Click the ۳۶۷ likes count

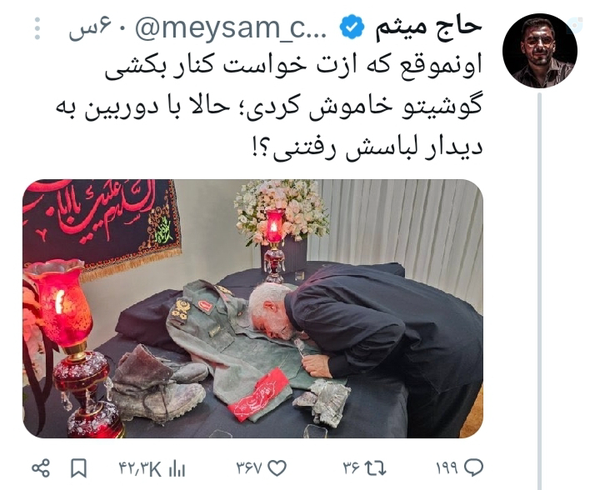coord(249,468)
